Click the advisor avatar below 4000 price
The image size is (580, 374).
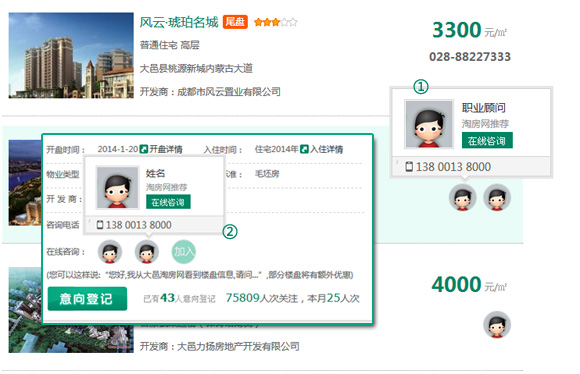[497, 325]
